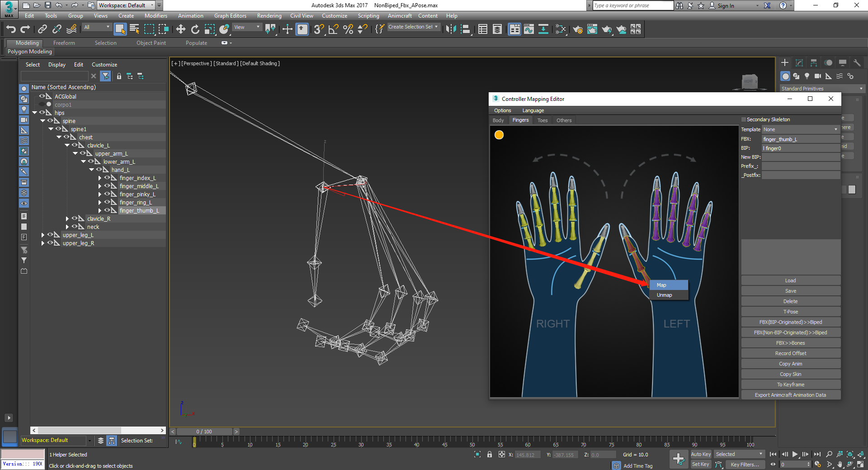Expand the upper_leg_L node
This screenshot has height=470, width=868.
click(43, 235)
